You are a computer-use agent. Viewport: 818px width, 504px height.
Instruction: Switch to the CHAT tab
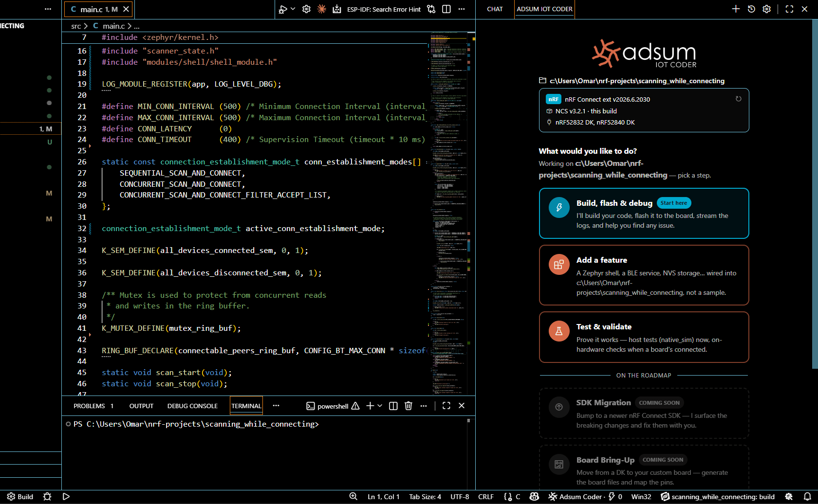pyautogui.click(x=495, y=9)
